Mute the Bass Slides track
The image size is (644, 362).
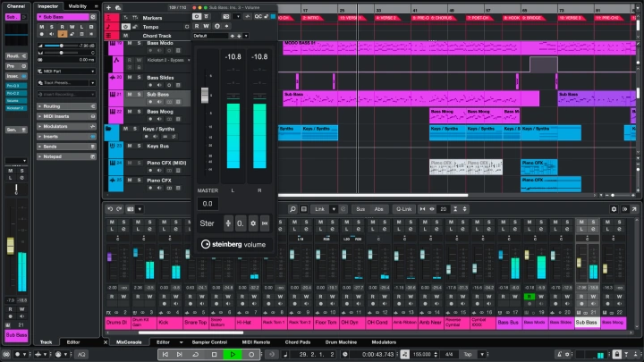point(130,78)
